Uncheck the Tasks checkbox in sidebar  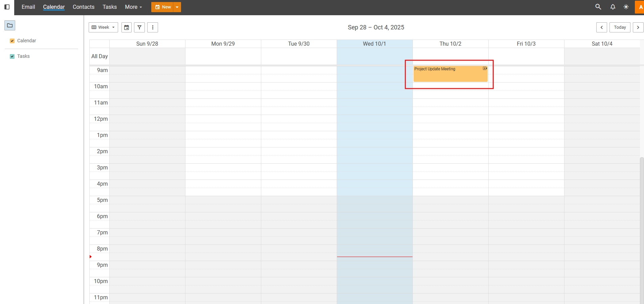tap(12, 56)
